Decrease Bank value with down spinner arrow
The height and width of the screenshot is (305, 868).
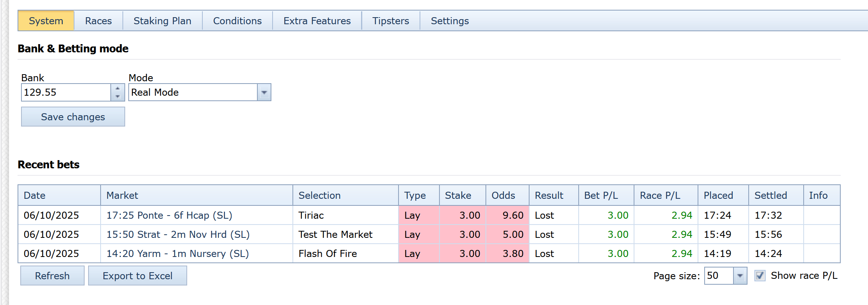coord(117,96)
